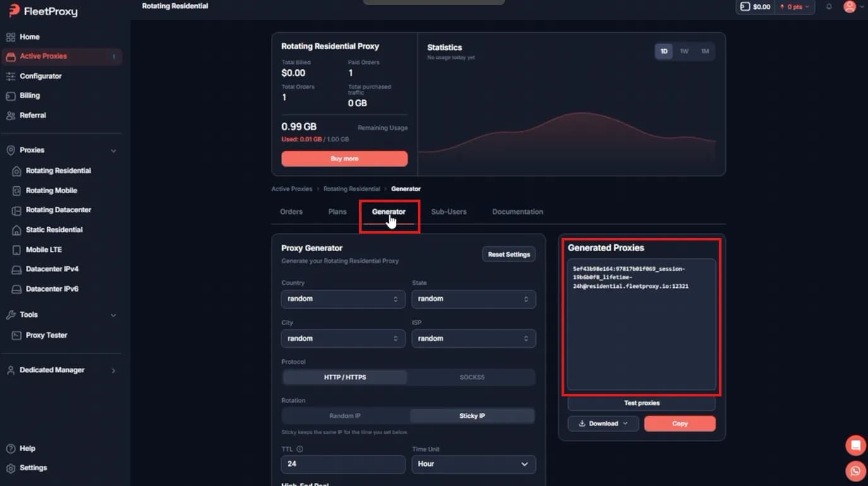
Task: Click the Proxy Tester terminal icon
Action: 17,335
